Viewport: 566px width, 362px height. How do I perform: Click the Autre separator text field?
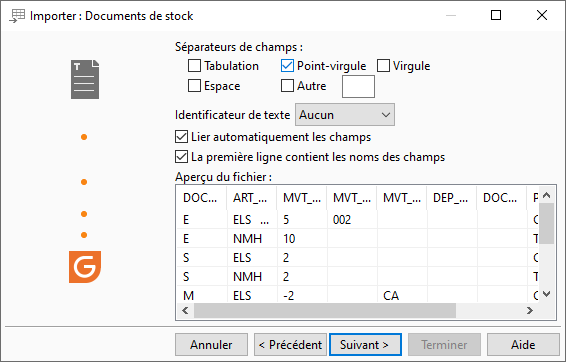358,87
